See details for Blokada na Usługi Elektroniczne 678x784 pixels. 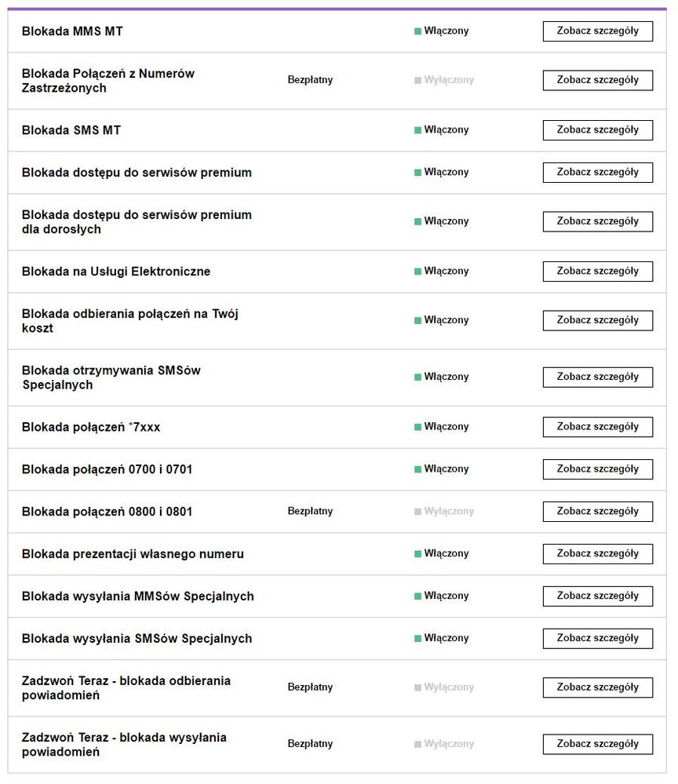[x=597, y=272]
